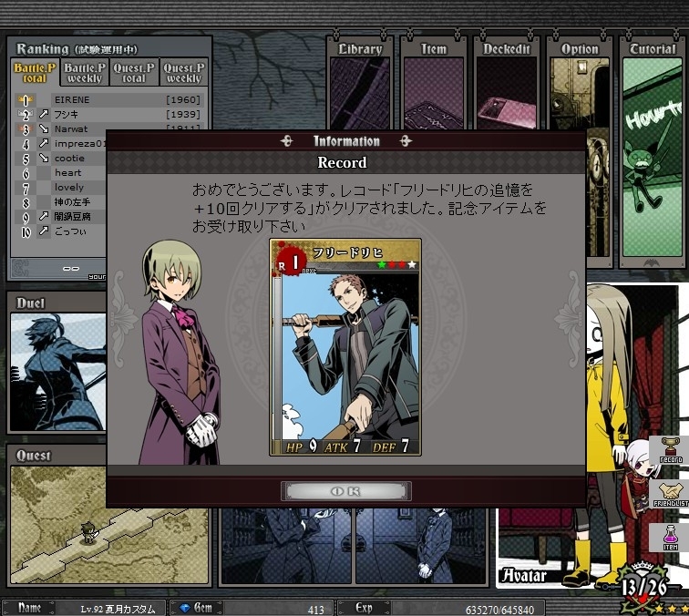
Task: Click the second-place rank icon
Action: [x=26, y=115]
